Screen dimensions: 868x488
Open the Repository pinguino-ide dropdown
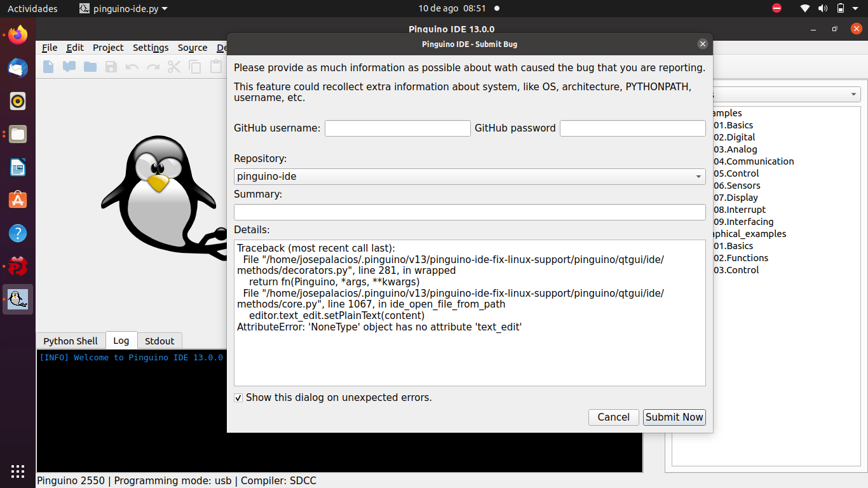(470, 177)
